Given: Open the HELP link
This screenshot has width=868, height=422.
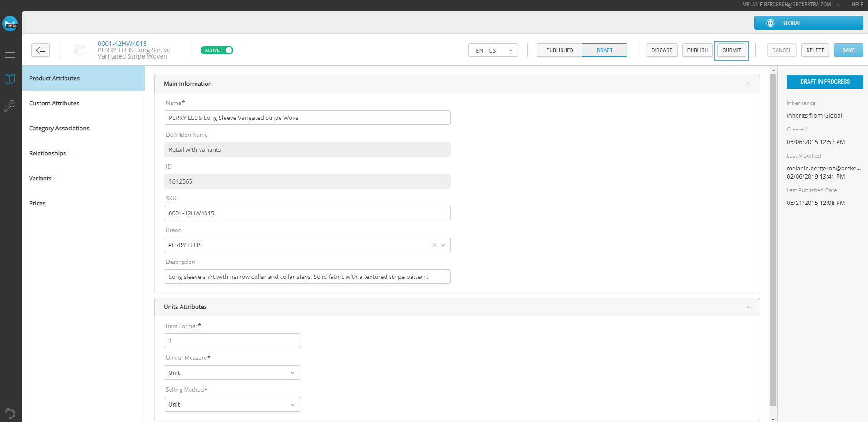Looking at the screenshot, I should click(x=857, y=5).
